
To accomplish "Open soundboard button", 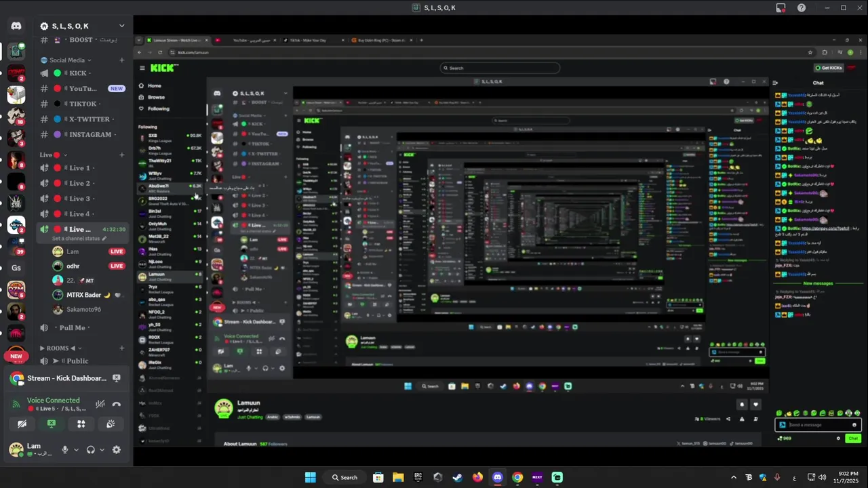I will pos(111,424).
